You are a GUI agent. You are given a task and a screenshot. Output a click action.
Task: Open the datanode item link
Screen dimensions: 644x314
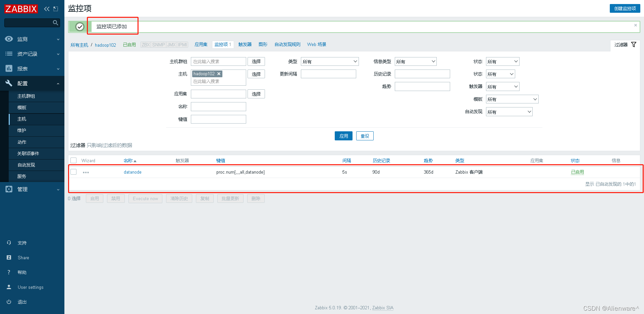coord(132,172)
